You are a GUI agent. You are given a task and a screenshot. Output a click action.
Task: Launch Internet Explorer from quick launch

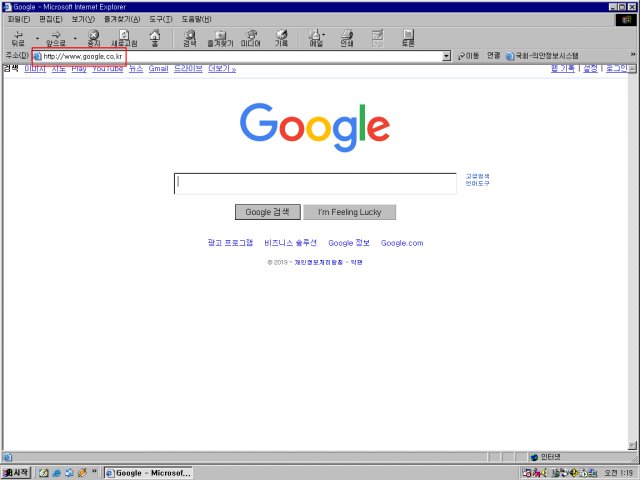coord(57,473)
